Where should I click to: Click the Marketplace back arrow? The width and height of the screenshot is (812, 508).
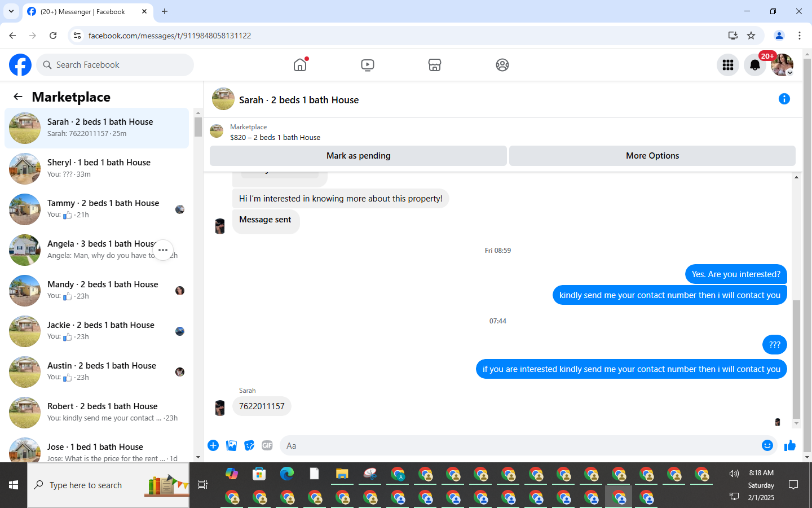point(18,97)
